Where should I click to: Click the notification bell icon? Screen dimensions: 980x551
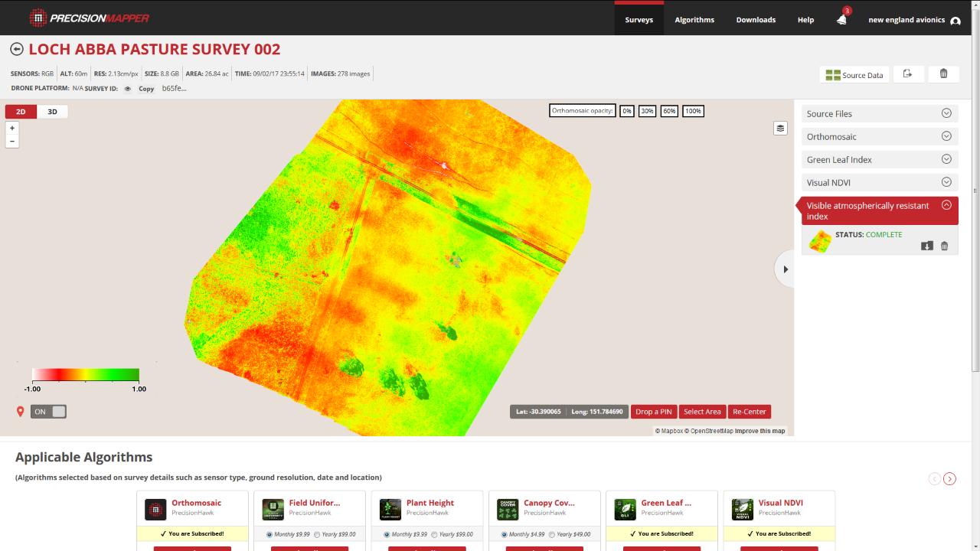840,19
